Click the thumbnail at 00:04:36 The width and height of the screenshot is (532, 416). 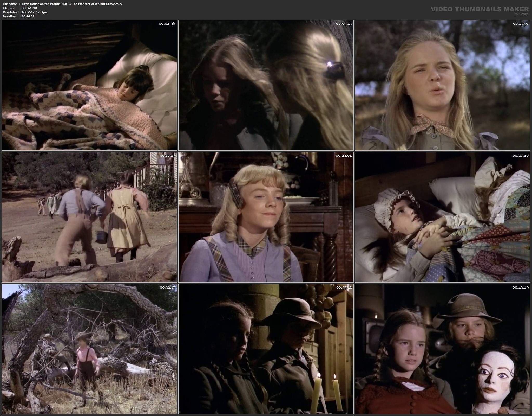89,85
